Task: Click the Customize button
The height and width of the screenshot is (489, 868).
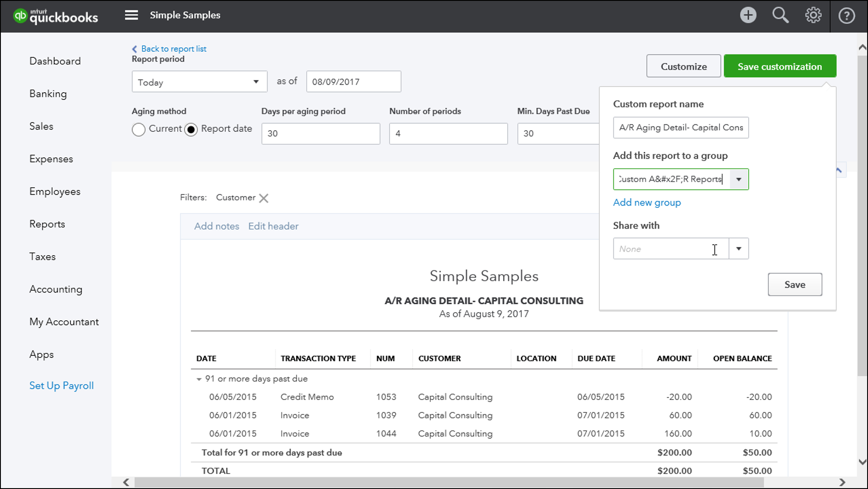Action: point(684,66)
